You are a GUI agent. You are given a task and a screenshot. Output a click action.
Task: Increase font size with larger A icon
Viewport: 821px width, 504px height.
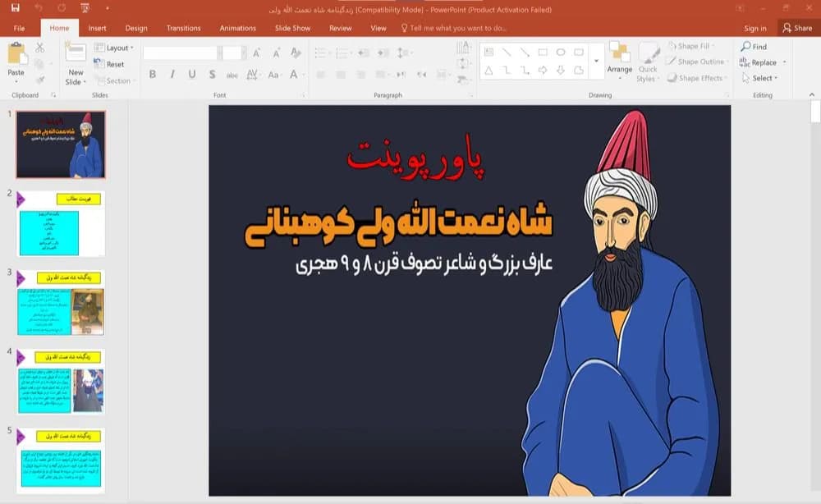256,53
